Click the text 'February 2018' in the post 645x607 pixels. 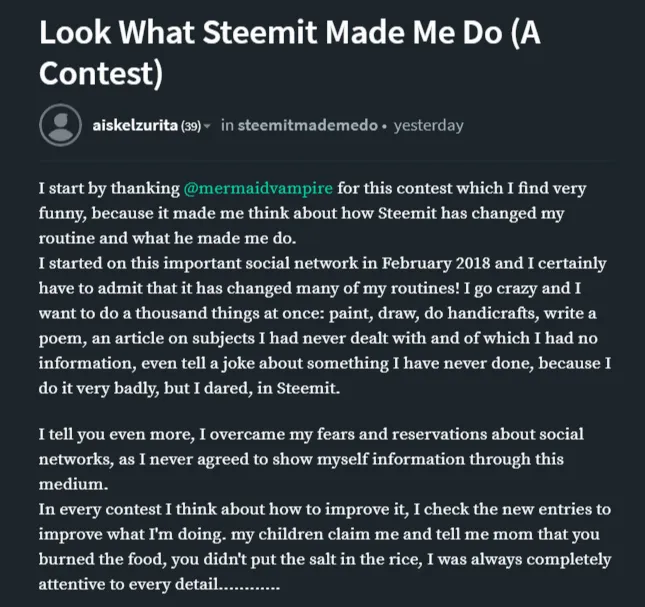pos(436,263)
